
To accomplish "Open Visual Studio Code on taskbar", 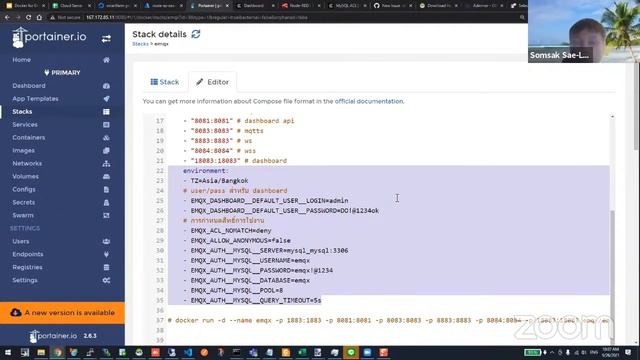I will click(188, 352).
